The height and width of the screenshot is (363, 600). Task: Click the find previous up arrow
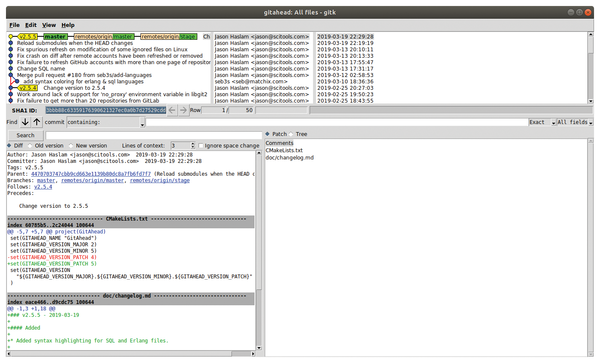pos(37,122)
